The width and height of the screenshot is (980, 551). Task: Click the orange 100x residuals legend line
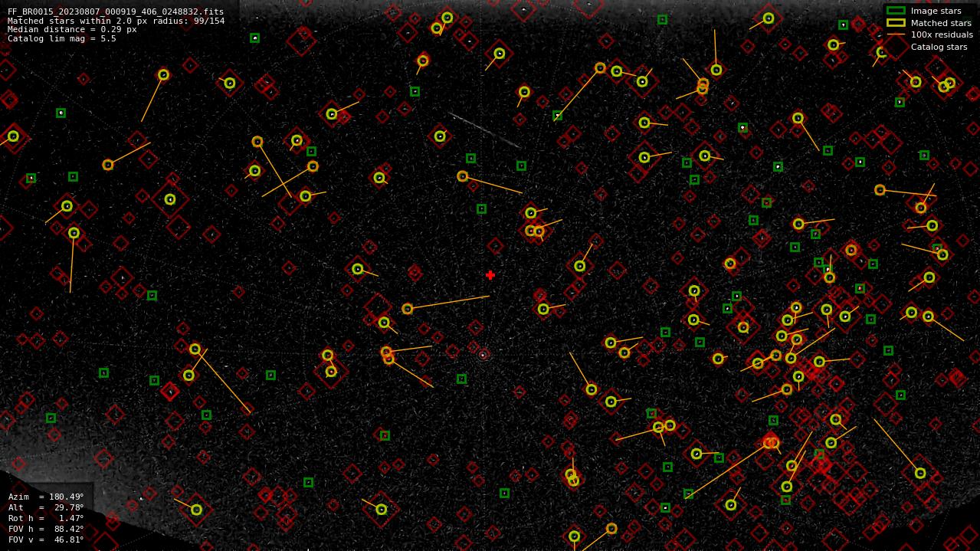(896, 34)
